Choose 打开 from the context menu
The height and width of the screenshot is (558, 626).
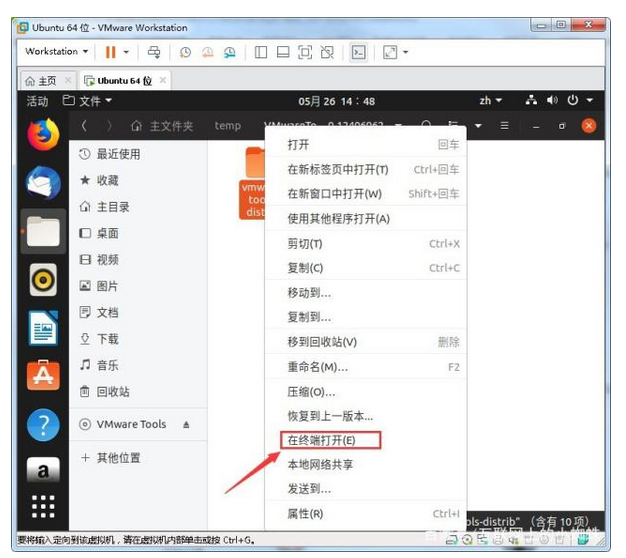pos(366,144)
